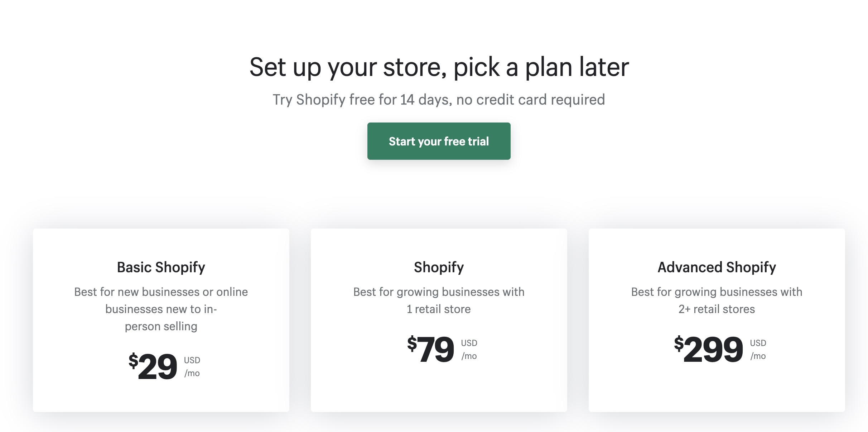
Task: Click the Basic Shopify plan description text
Action: (x=161, y=309)
